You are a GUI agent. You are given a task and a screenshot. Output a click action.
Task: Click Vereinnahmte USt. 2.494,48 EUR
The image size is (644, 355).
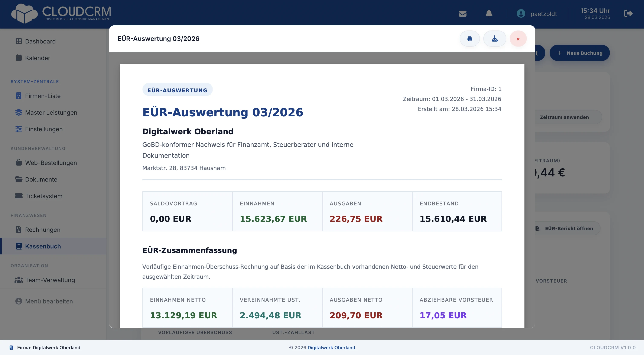pyautogui.click(x=270, y=316)
